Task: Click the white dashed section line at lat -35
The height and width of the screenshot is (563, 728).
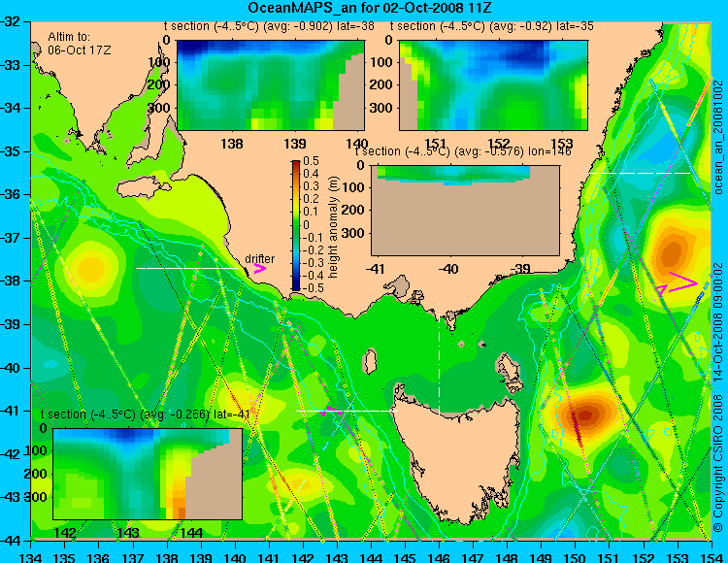Action: (641, 173)
